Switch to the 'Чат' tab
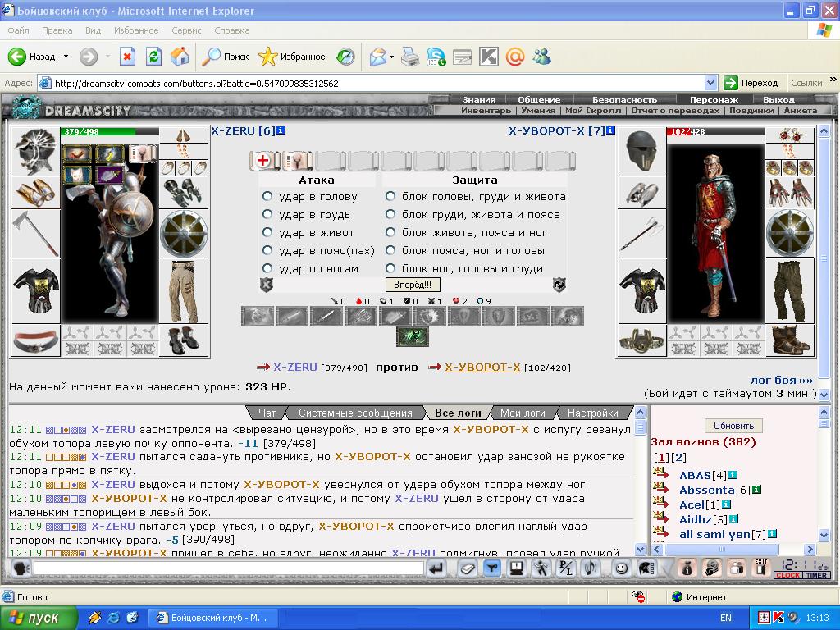 click(x=267, y=413)
